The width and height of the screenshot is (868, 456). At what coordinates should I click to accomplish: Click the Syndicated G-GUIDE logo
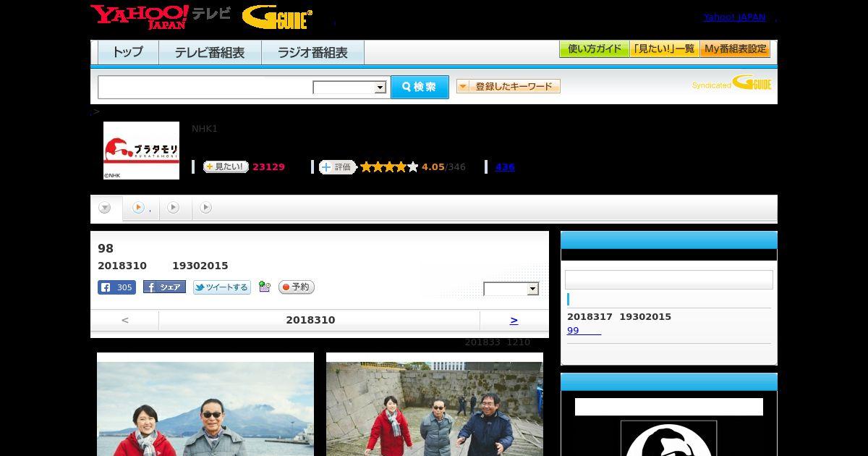(x=732, y=83)
